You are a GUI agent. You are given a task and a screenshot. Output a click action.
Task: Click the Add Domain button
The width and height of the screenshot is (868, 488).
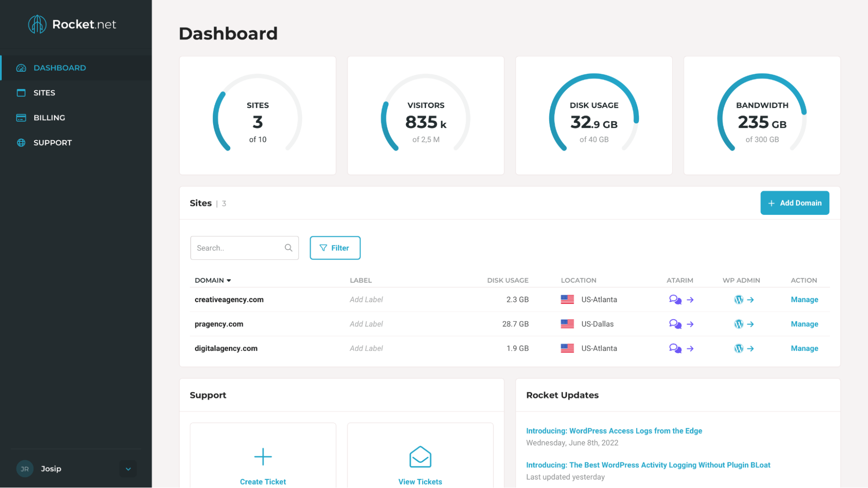click(795, 203)
